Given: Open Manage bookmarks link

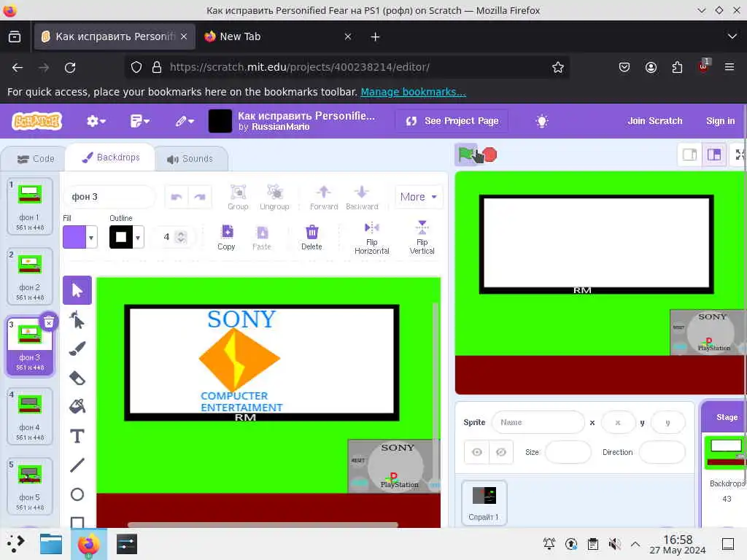Looking at the screenshot, I should pos(413,91).
